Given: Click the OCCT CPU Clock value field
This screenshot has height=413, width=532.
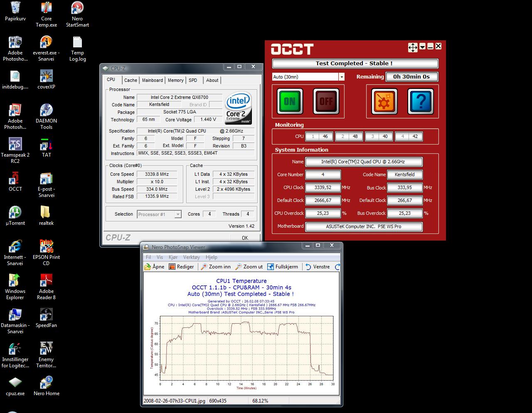Looking at the screenshot, I should (323, 187).
